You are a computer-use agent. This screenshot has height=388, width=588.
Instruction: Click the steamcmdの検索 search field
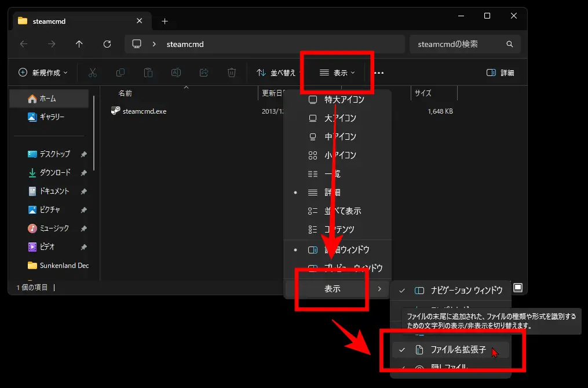click(x=465, y=44)
